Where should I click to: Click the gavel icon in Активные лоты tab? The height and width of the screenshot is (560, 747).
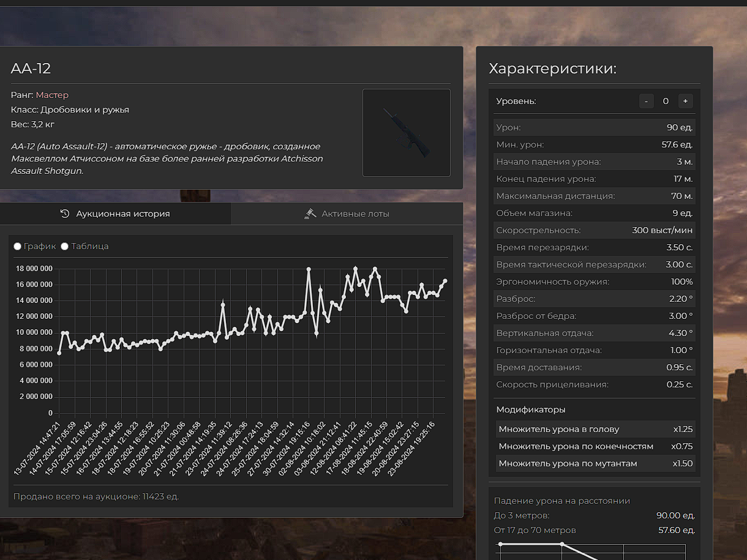click(310, 214)
